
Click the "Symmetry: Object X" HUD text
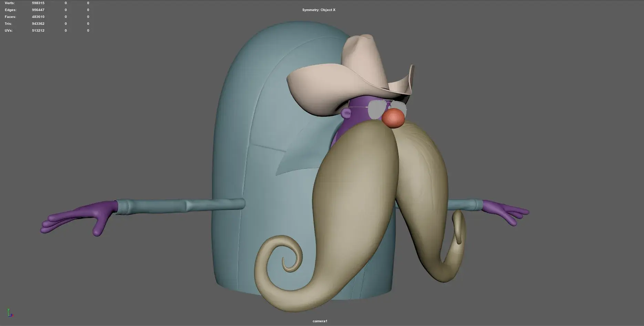coord(319,10)
